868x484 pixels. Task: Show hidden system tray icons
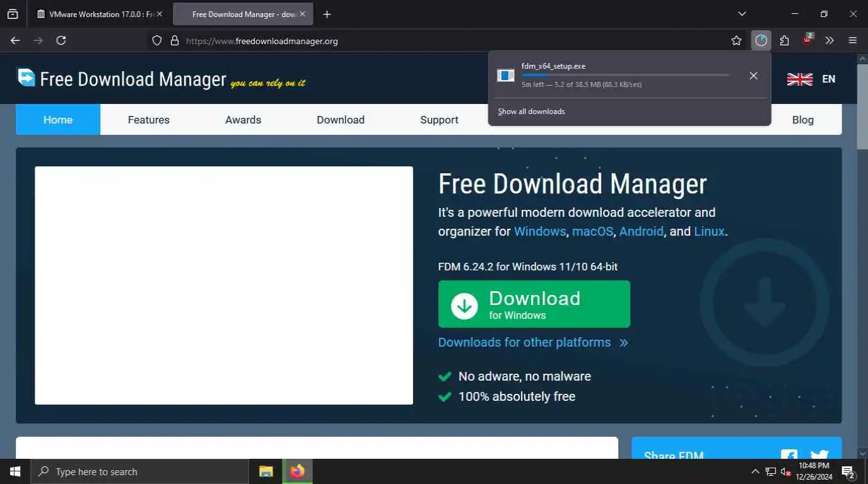click(x=755, y=471)
